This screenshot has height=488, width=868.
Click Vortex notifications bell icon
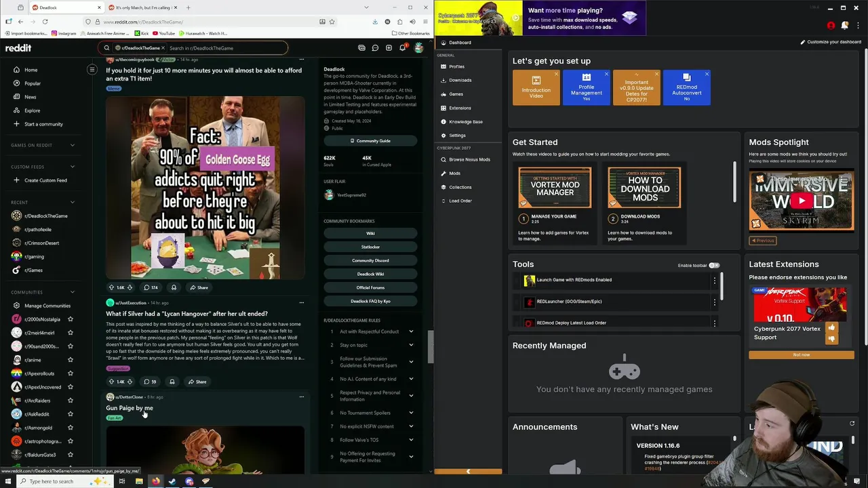click(844, 26)
